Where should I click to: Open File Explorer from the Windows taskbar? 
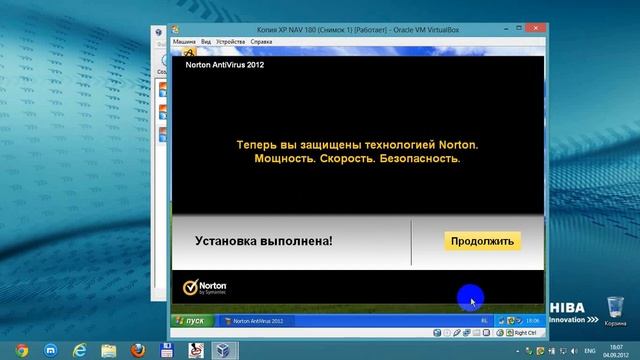pyautogui.click(x=109, y=351)
